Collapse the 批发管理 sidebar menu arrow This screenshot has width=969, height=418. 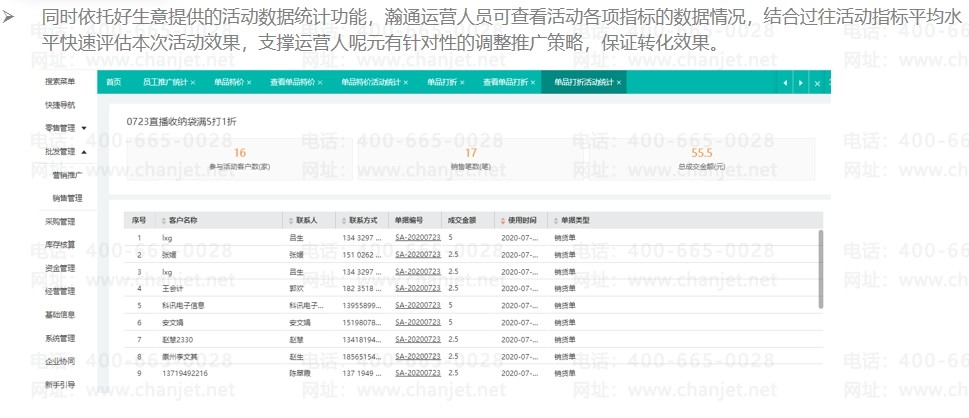point(84,152)
